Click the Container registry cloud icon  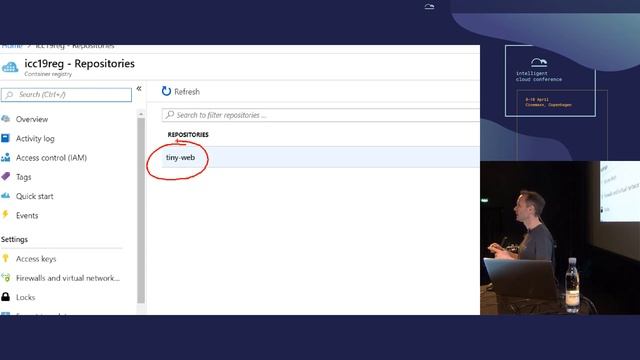click(10, 67)
